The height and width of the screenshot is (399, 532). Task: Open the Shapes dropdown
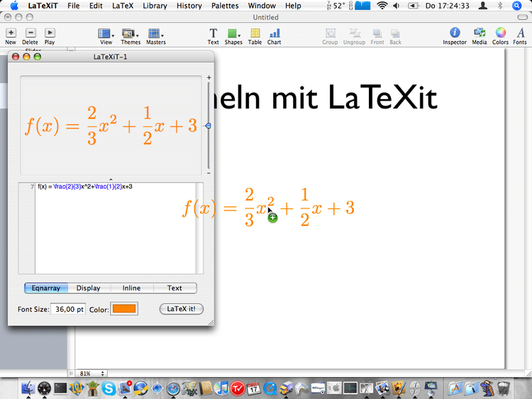[233, 33]
